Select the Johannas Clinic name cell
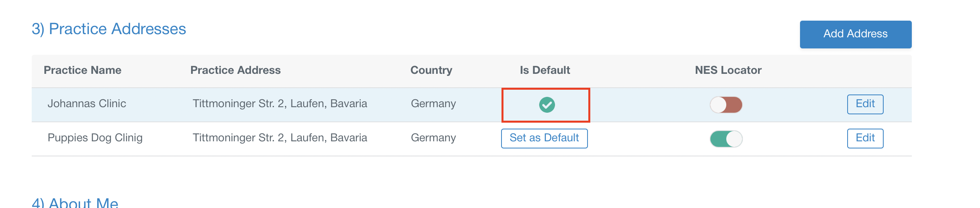The height and width of the screenshot is (208, 980). (87, 104)
